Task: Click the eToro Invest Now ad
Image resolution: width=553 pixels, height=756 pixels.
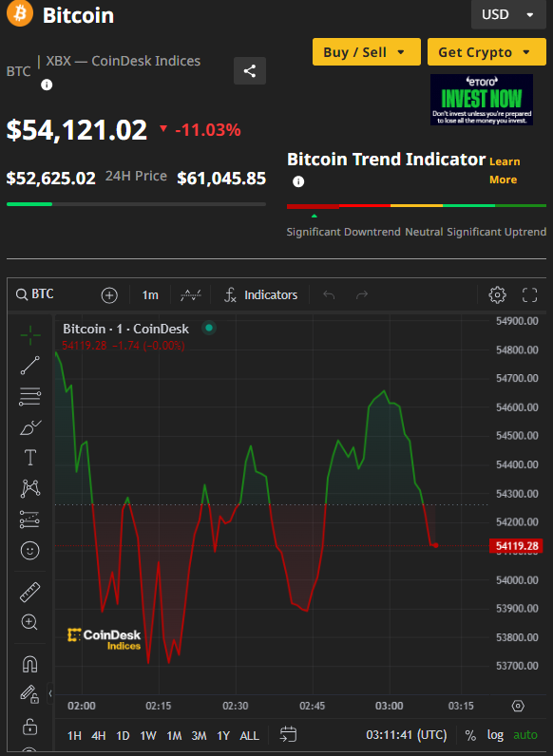Action: [x=482, y=100]
